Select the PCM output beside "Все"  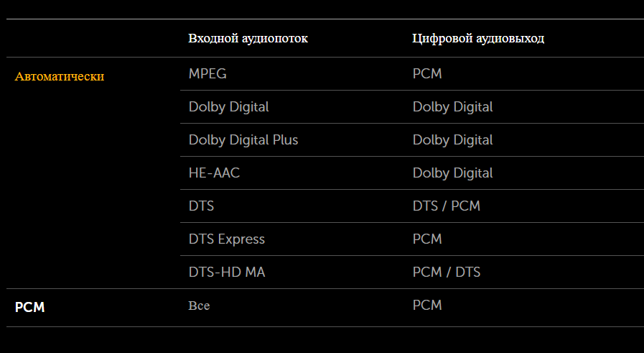point(427,305)
